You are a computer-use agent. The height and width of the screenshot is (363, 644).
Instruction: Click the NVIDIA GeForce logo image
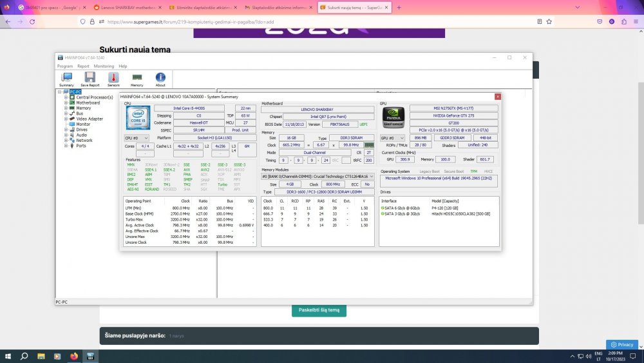pyautogui.click(x=393, y=117)
